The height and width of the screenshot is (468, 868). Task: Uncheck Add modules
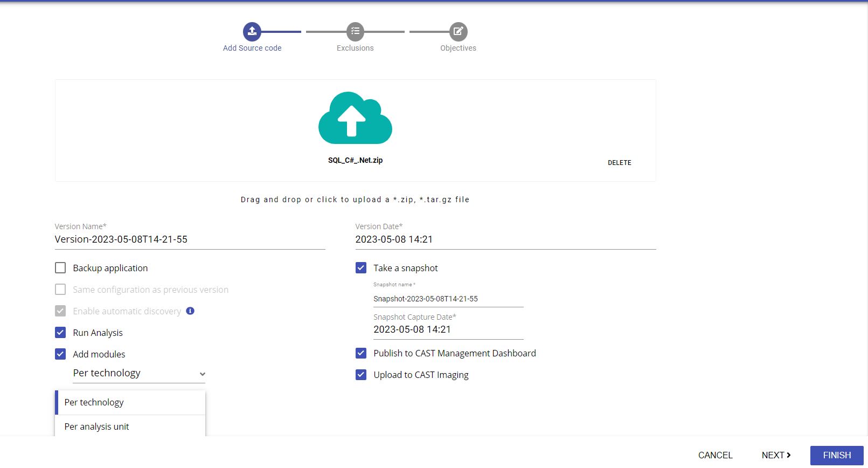pyautogui.click(x=60, y=354)
